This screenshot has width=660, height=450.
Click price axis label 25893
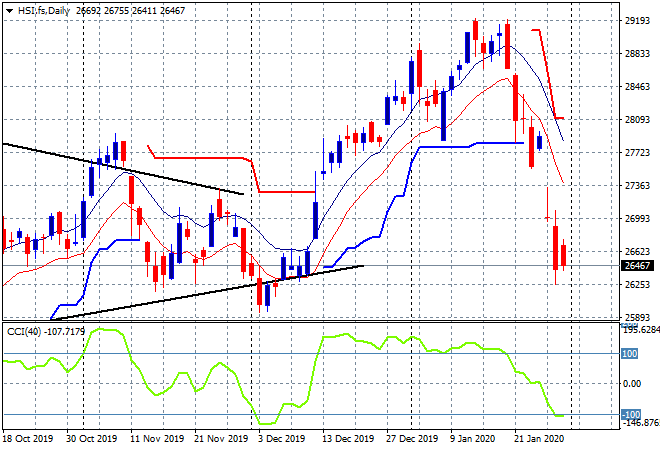pyautogui.click(x=637, y=317)
